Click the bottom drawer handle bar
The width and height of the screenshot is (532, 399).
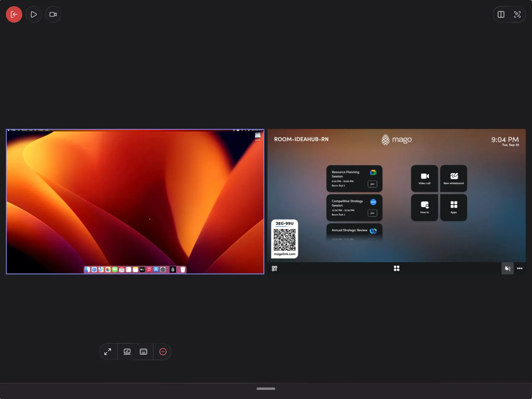coord(266,389)
